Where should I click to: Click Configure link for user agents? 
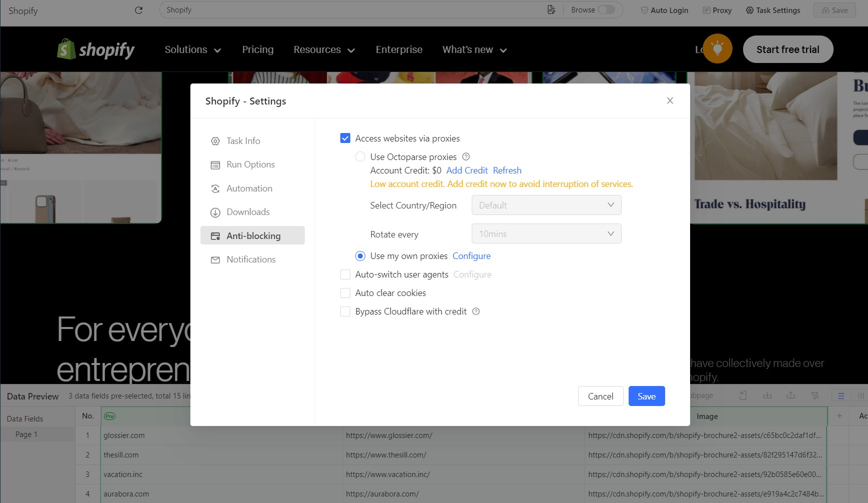(472, 274)
